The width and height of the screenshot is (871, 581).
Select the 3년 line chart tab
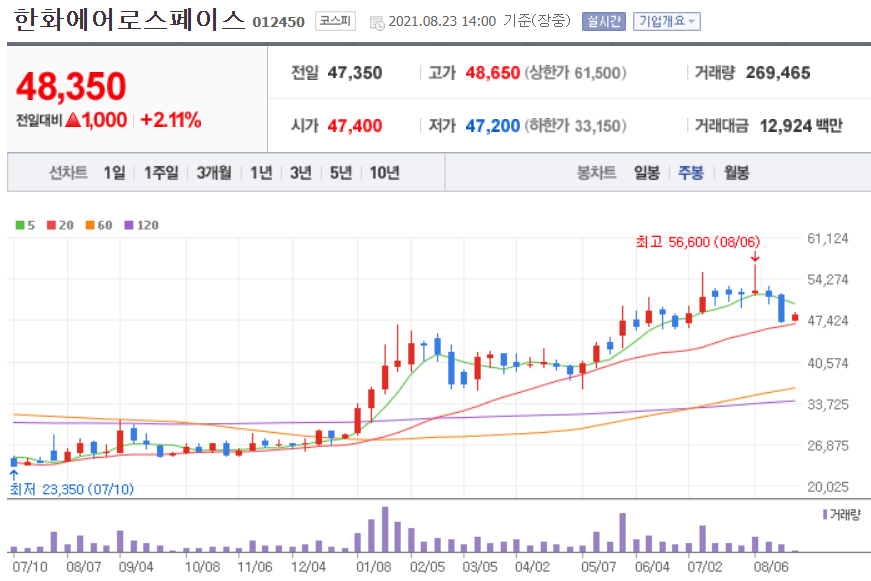click(301, 173)
